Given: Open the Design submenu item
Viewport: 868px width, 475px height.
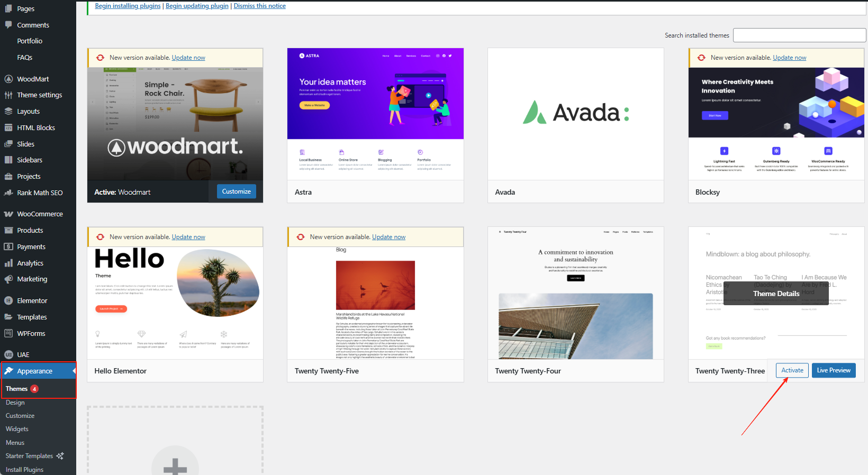Looking at the screenshot, I should click(15, 403).
